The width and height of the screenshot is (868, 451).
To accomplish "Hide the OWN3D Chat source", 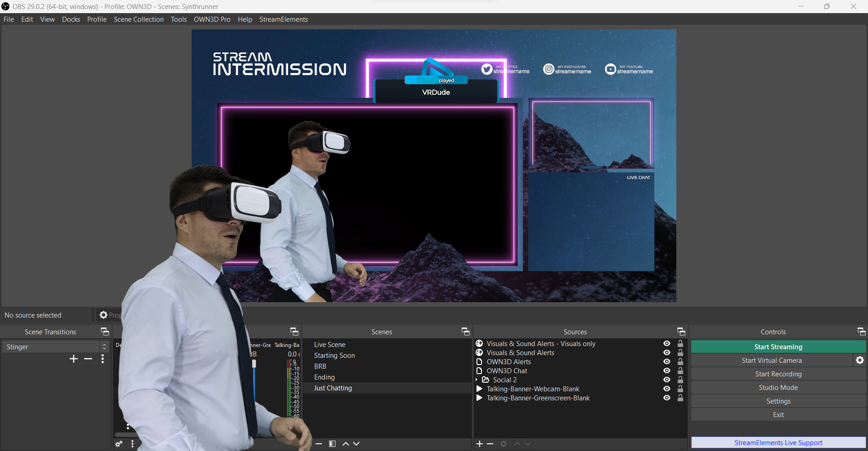I will (x=667, y=370).
